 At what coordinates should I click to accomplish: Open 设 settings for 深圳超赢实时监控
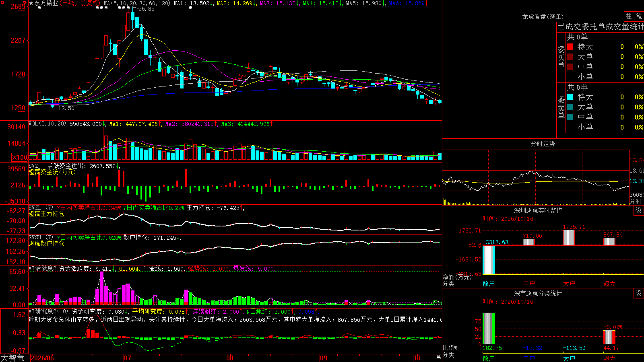pos(639,210)
